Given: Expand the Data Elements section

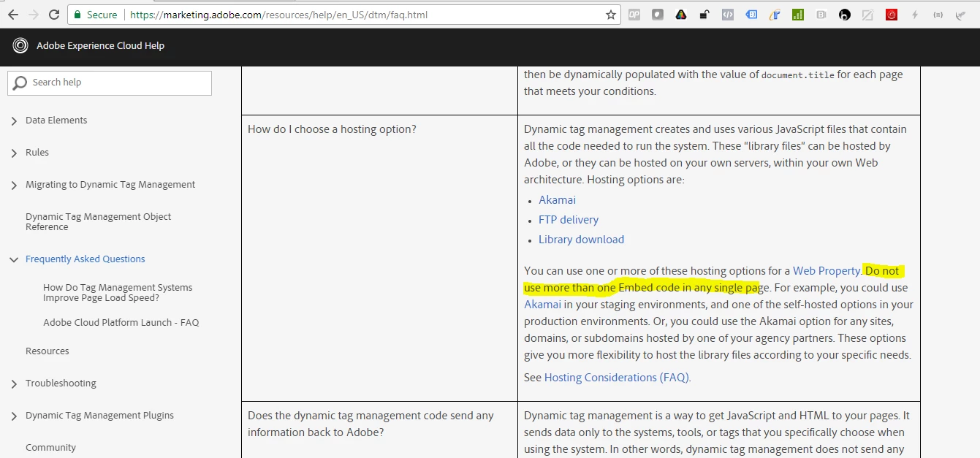Looking at the screenshot, I should click(14, 121).
